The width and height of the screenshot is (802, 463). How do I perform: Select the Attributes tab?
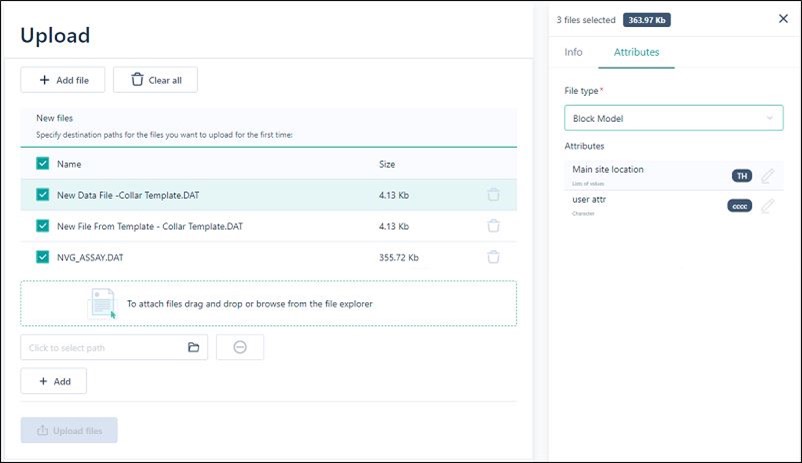click(636, 52)
